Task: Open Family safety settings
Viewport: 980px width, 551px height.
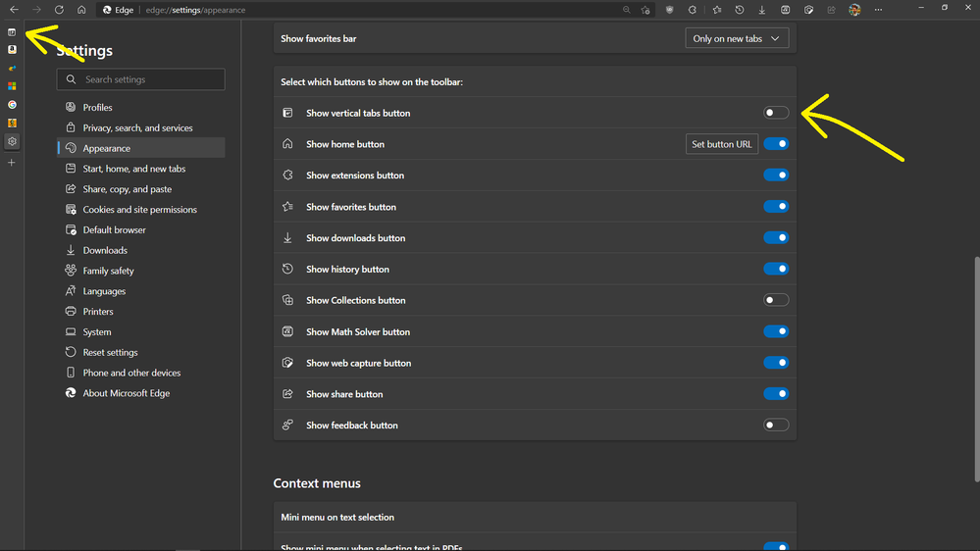Action: (140, 272)
